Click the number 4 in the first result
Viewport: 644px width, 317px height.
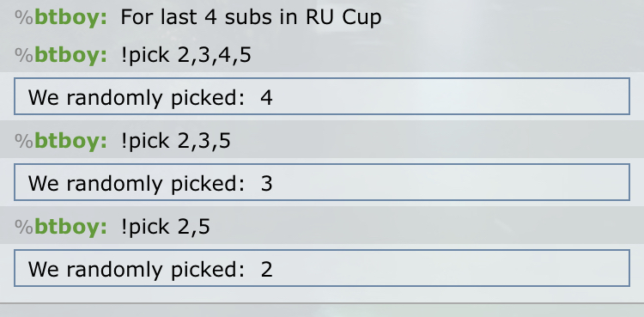coord(266,98)
